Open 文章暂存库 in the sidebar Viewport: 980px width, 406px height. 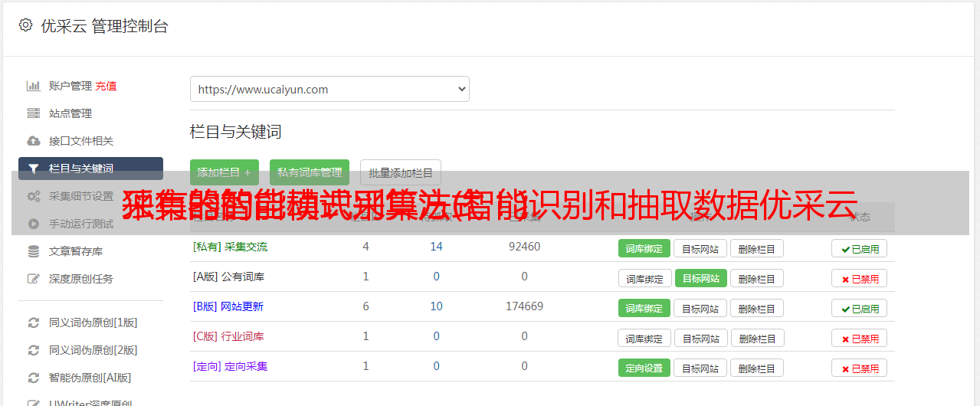76,251
